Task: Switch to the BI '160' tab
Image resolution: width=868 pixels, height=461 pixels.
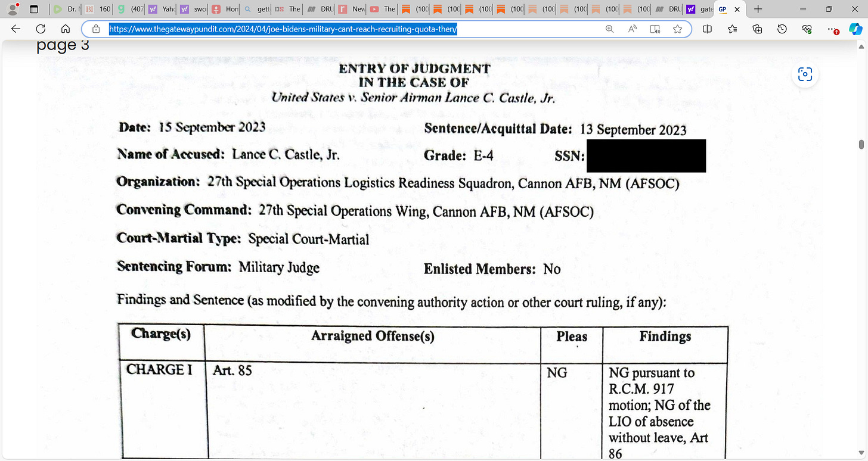Action: tap(97, 9)
